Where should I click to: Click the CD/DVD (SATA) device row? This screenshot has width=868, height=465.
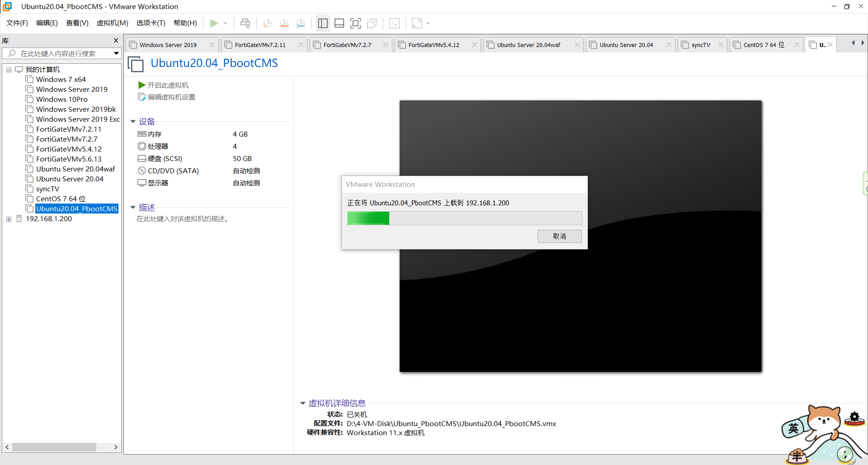tap(212, 171)
